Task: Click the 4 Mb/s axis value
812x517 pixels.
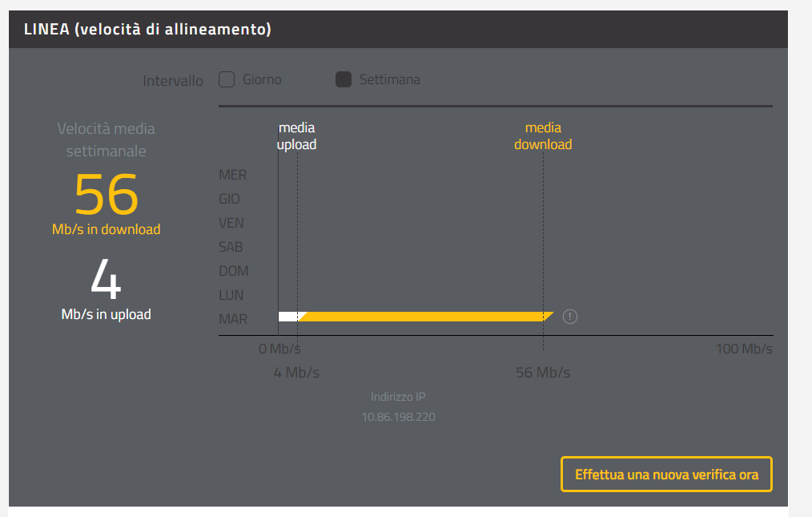Action: point(297,373)
